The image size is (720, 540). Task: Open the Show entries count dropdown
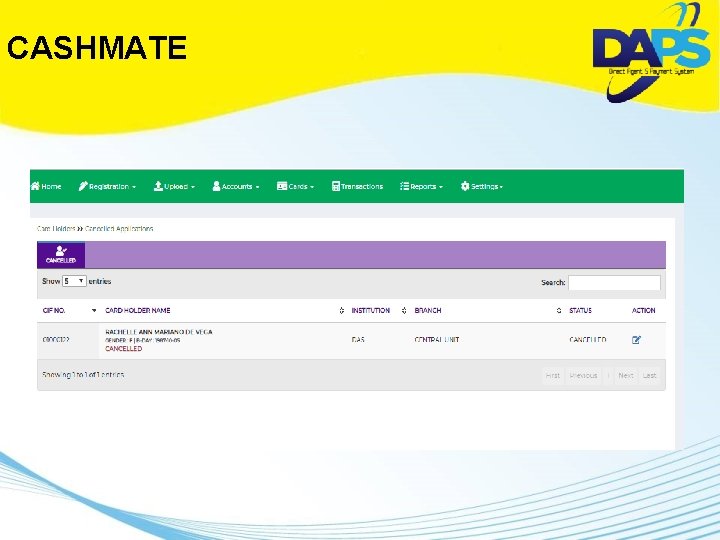click(74, 281)
